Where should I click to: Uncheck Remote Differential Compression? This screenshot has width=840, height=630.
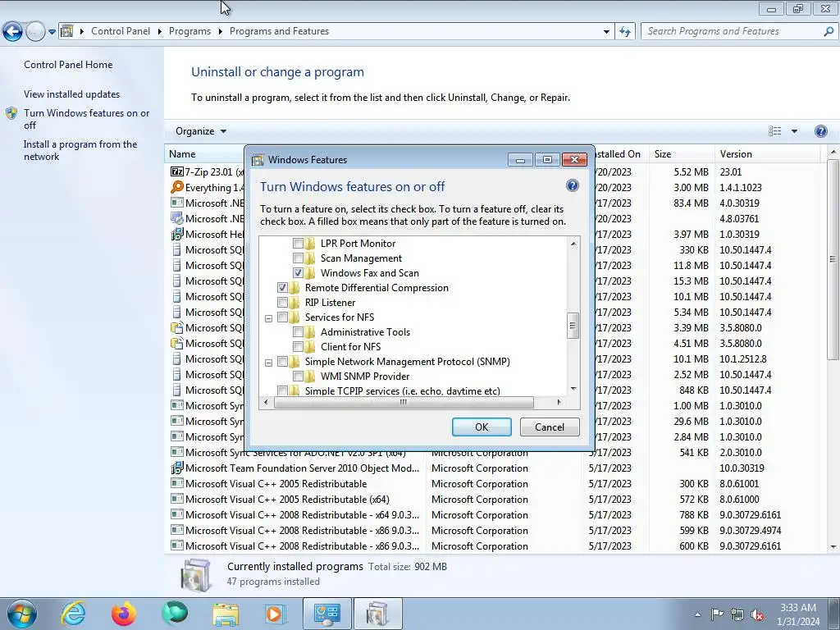pos(282,288)
